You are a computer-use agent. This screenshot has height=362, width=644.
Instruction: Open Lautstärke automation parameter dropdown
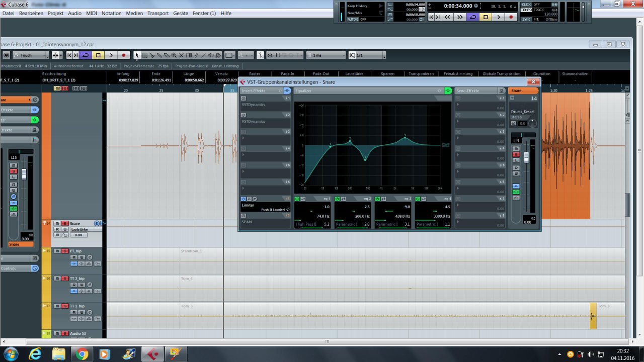point(86,229)
